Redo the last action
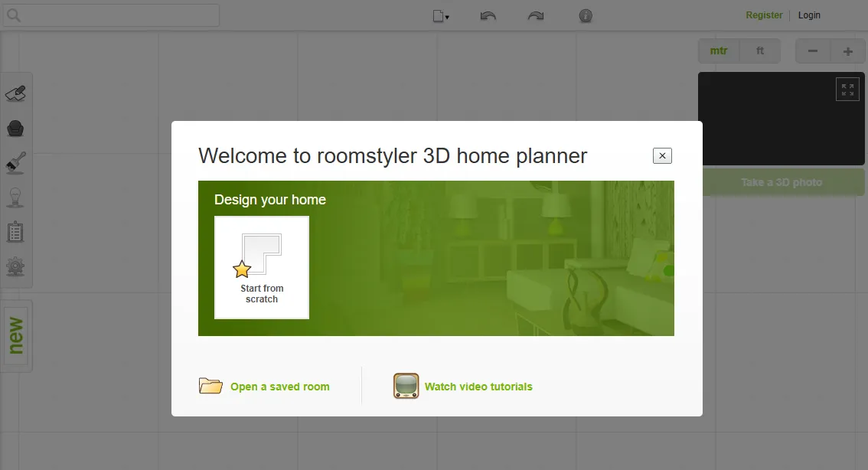This screenshot has width=868, height=470. click(x=535, y=15)
